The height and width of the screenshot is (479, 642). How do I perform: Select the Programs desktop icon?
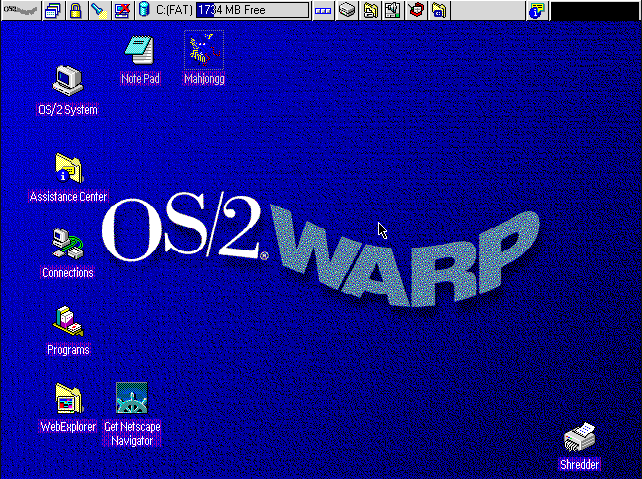(68, 321)
